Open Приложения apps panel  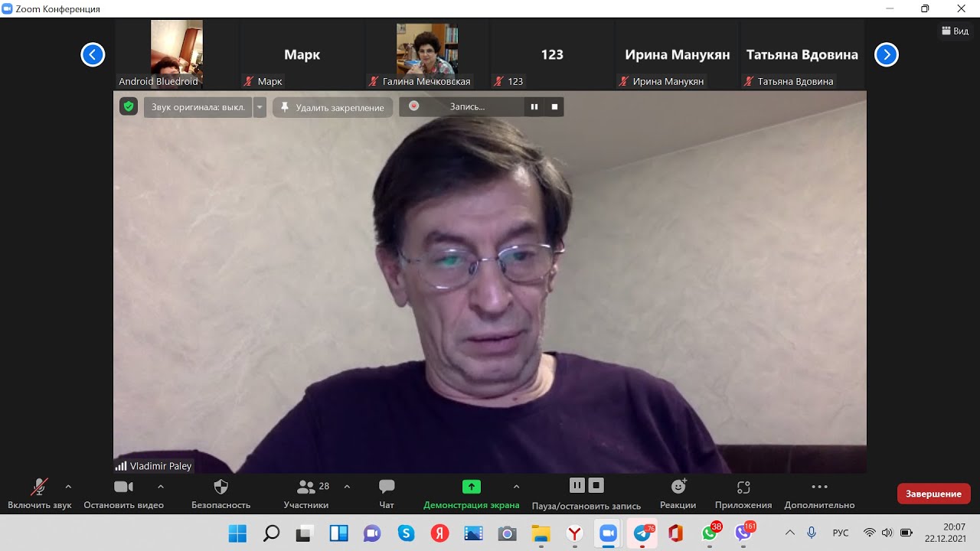point(743,494)
